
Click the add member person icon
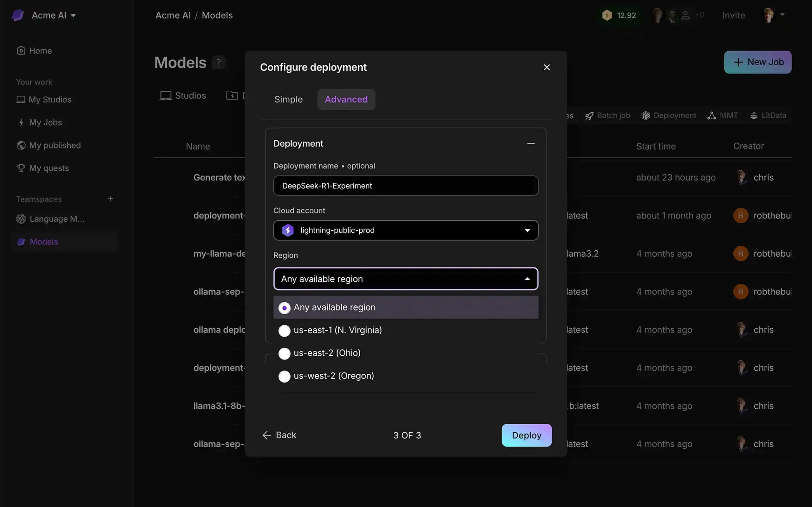685,16
